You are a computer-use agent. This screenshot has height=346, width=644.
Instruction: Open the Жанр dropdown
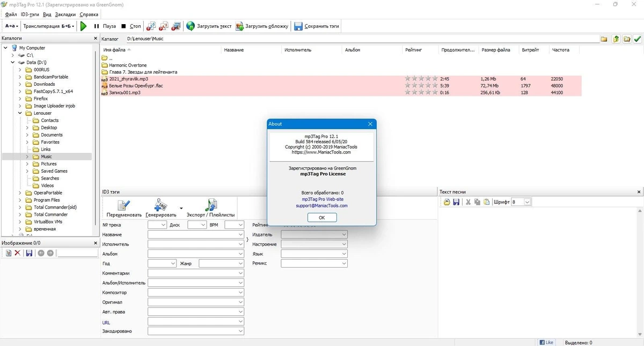(240, 263)
